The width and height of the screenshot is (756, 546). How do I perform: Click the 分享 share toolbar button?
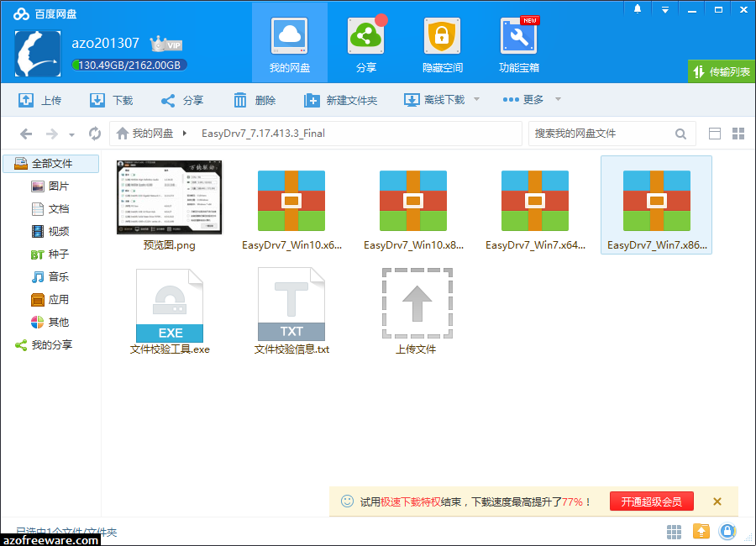click(181, 100)
